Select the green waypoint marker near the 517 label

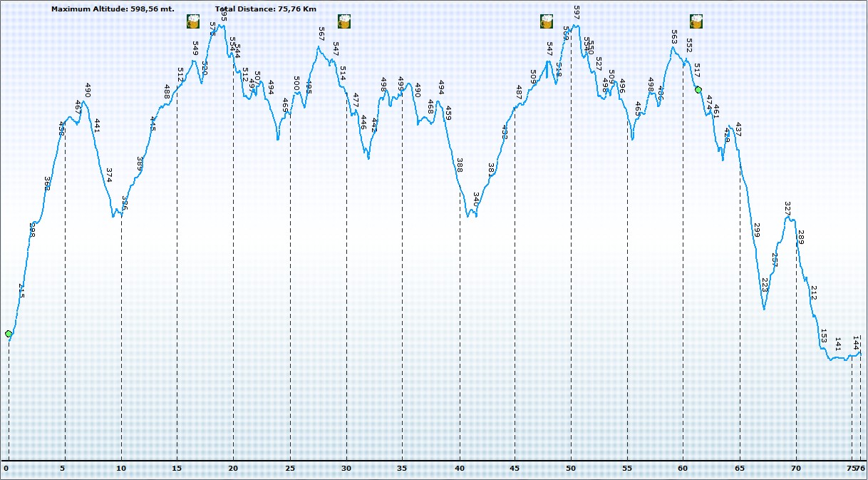coord(698,90)
